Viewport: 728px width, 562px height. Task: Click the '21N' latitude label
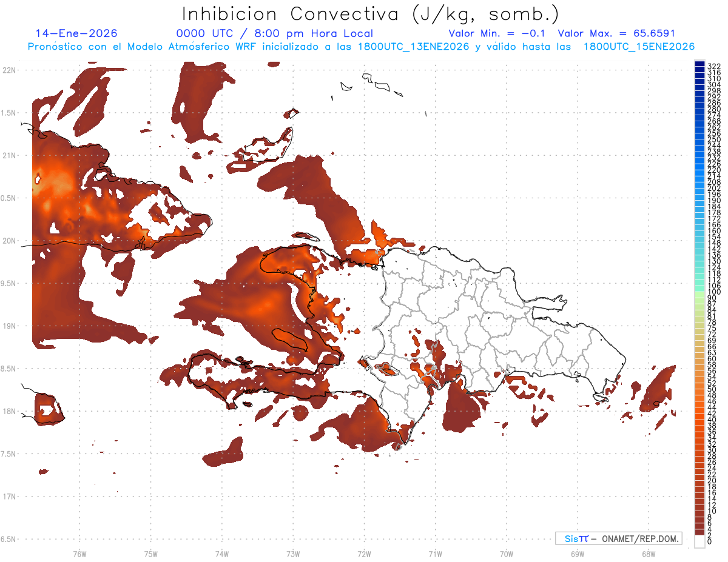(x=9, y=155)
